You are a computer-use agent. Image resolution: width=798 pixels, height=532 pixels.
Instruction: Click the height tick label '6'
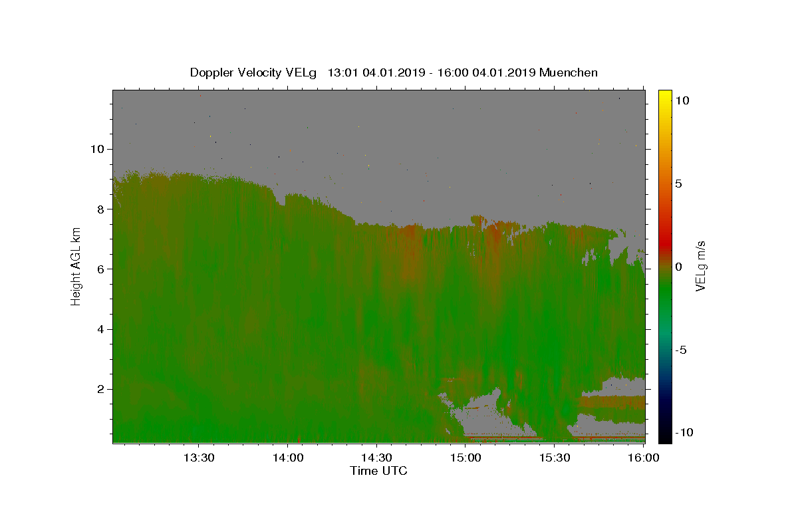[x=100, y=269]
